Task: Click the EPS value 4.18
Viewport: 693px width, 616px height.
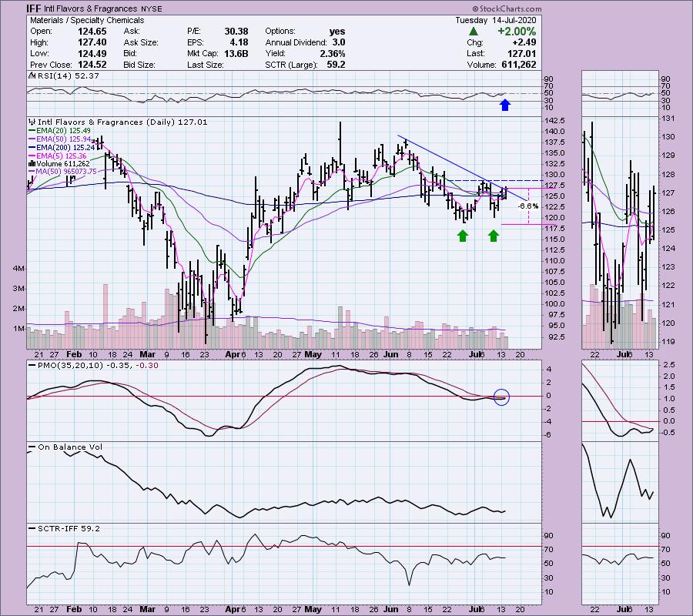Action: coord(239,42)
